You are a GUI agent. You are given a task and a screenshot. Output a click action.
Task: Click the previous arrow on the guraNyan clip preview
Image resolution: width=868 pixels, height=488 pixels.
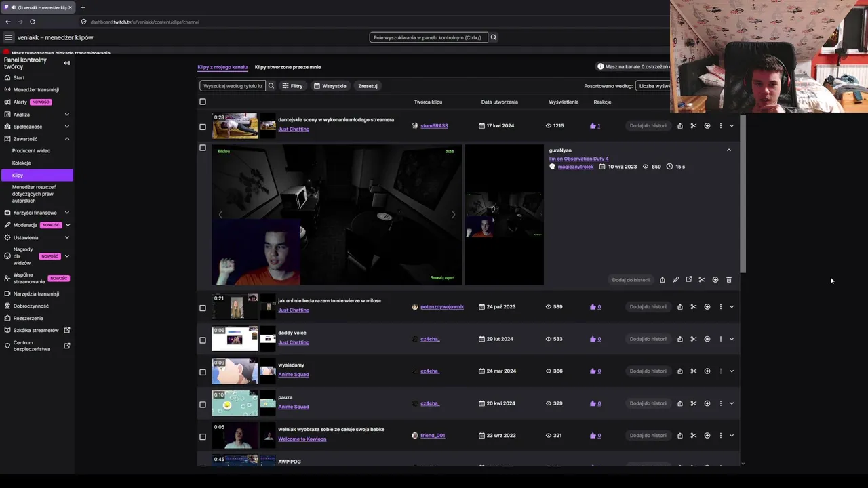220,215
